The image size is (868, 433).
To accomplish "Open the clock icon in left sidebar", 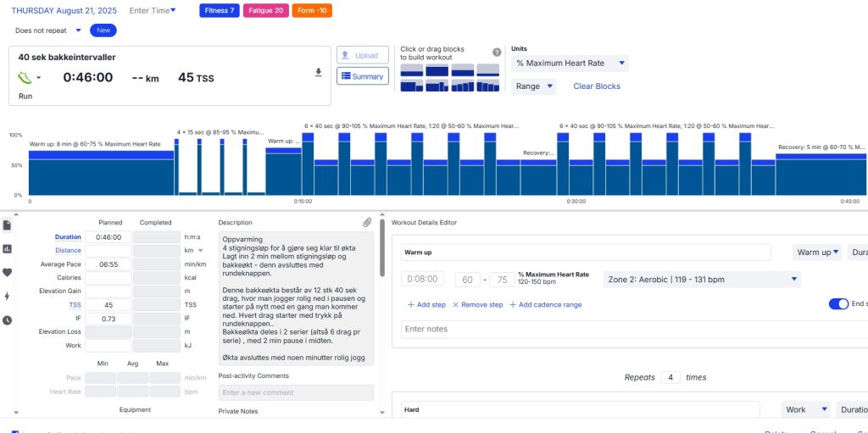I will pyautogui.click(x=8, y=320).
